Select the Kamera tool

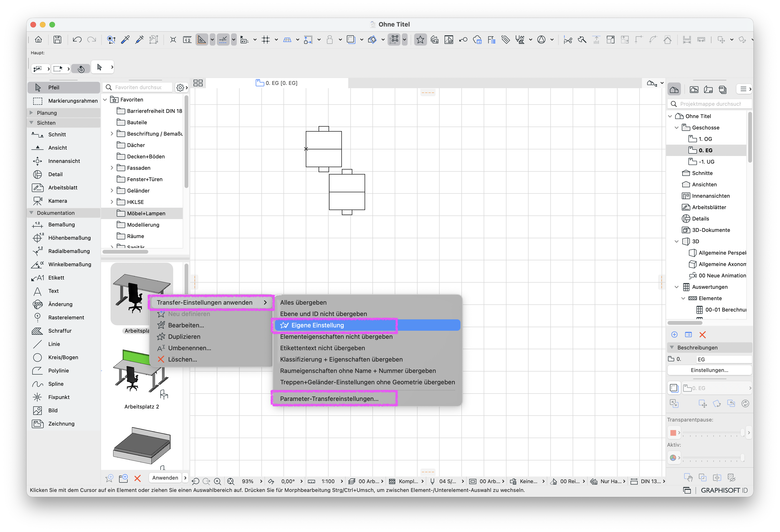[64, 201]
